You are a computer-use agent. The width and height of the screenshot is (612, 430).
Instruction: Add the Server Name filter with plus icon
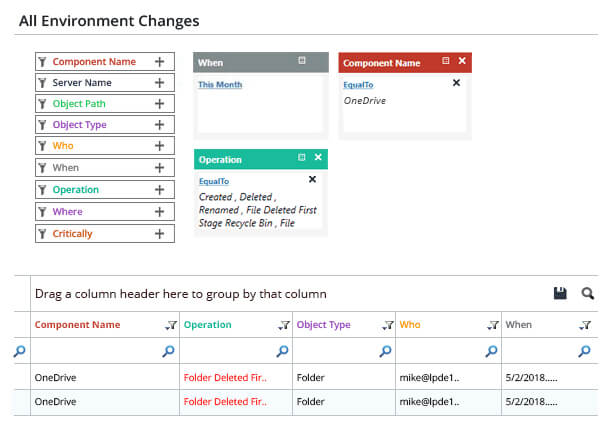[159, 83]
